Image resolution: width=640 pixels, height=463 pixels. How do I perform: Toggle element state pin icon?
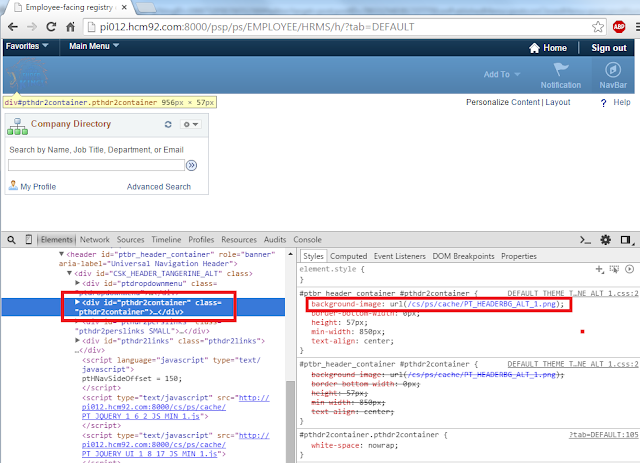[614, 269]
